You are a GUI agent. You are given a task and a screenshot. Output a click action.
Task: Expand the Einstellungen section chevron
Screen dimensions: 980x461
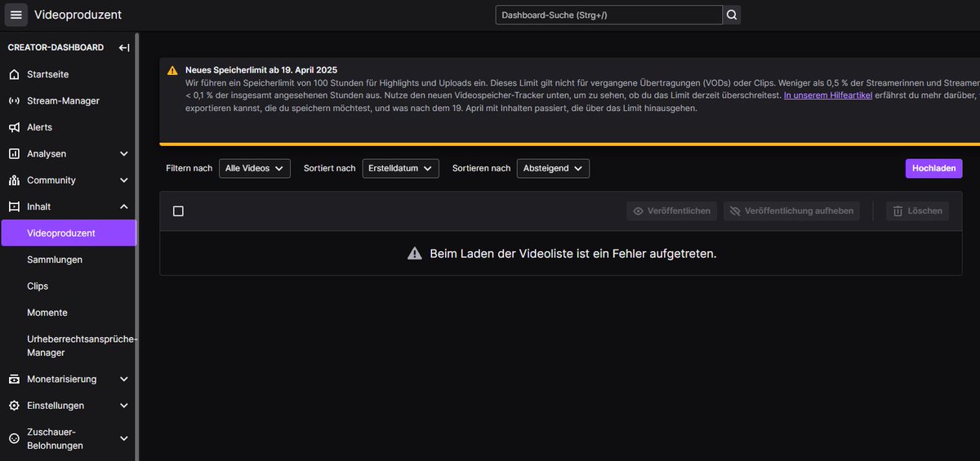[124, 406]
